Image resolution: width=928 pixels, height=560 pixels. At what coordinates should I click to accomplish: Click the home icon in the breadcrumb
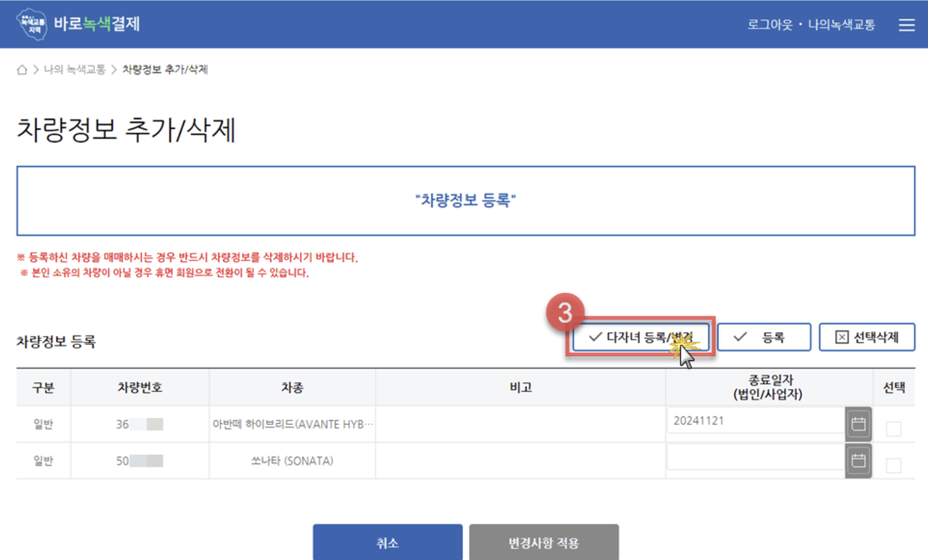click(22, 69)
